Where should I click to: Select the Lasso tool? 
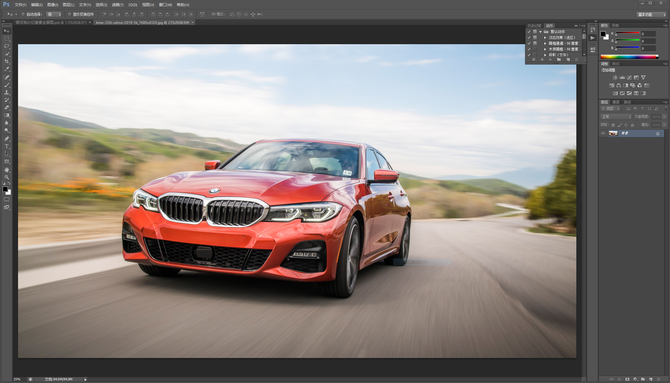tap(6, 46)
